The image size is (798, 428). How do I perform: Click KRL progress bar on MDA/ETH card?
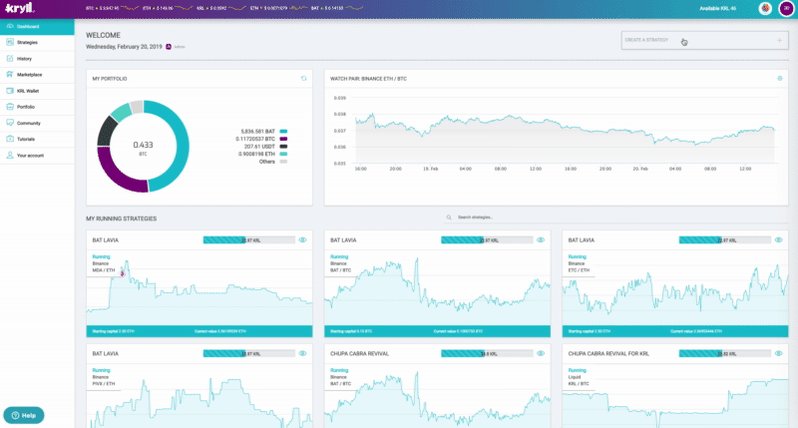click(x=249, y=240)
